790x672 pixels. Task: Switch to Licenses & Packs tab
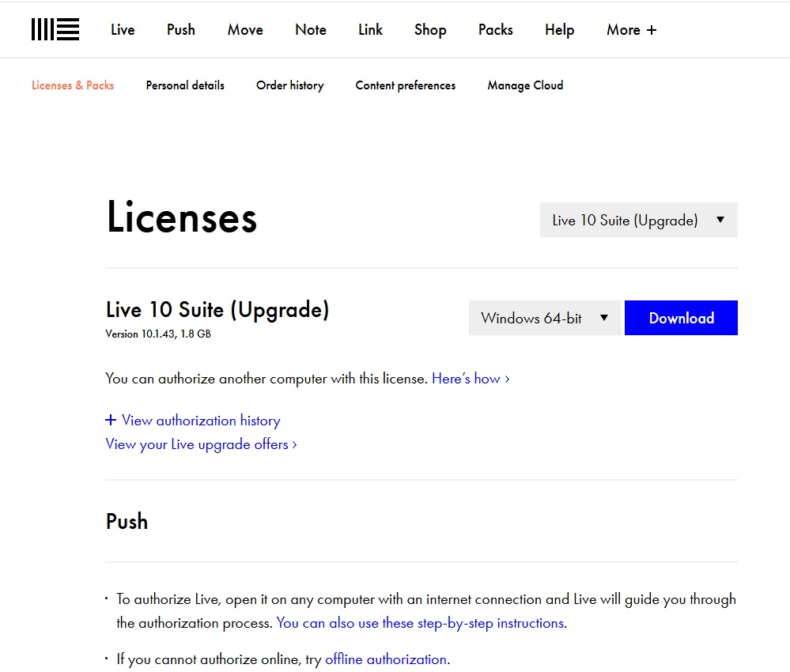click(73, 85)
